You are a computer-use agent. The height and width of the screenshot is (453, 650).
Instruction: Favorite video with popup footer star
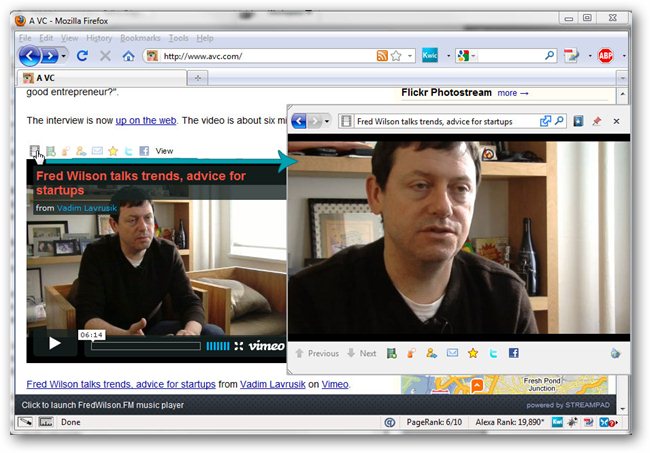[x=473, y=353]
